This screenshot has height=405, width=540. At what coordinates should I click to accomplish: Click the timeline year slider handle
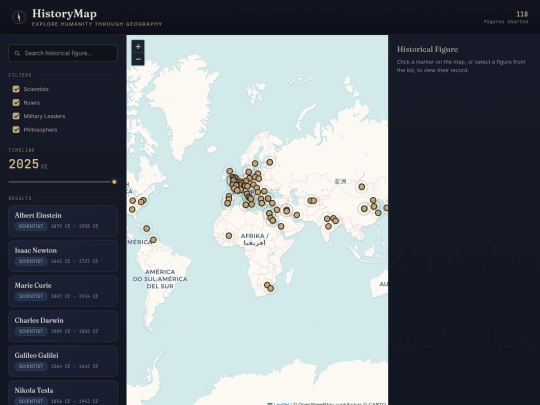(x=114, y=182)
